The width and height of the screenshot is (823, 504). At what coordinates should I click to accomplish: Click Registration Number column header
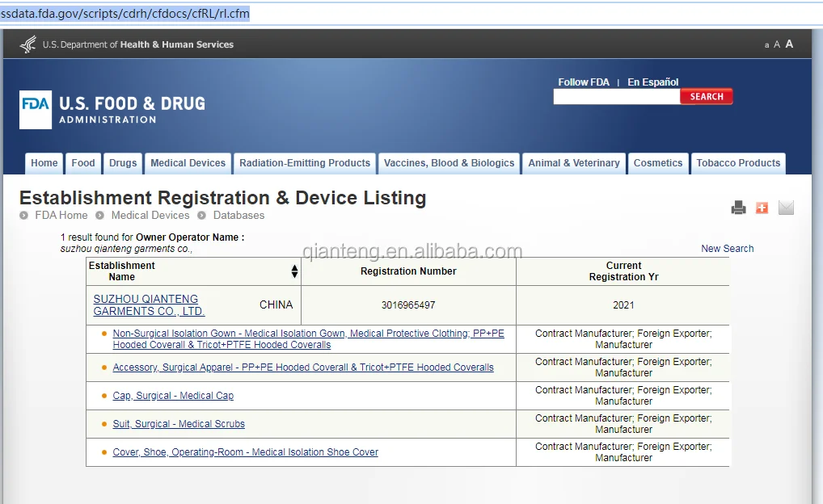408,271
